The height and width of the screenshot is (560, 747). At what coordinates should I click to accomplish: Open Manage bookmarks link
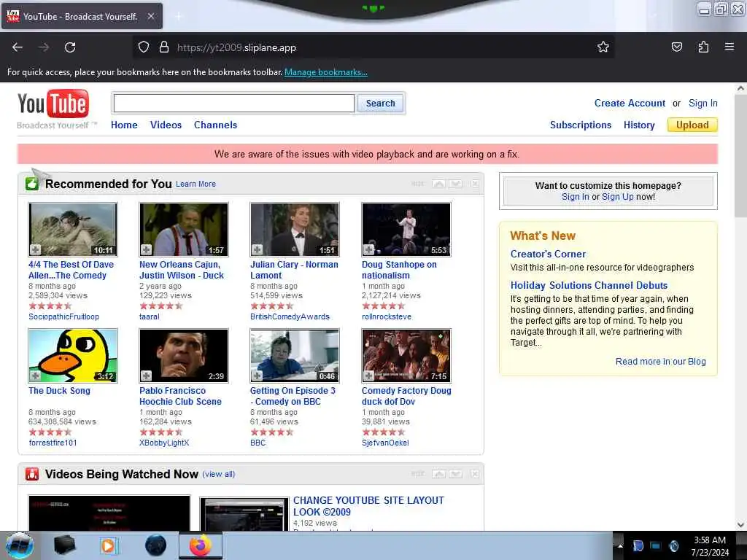[x=326, y=72]
